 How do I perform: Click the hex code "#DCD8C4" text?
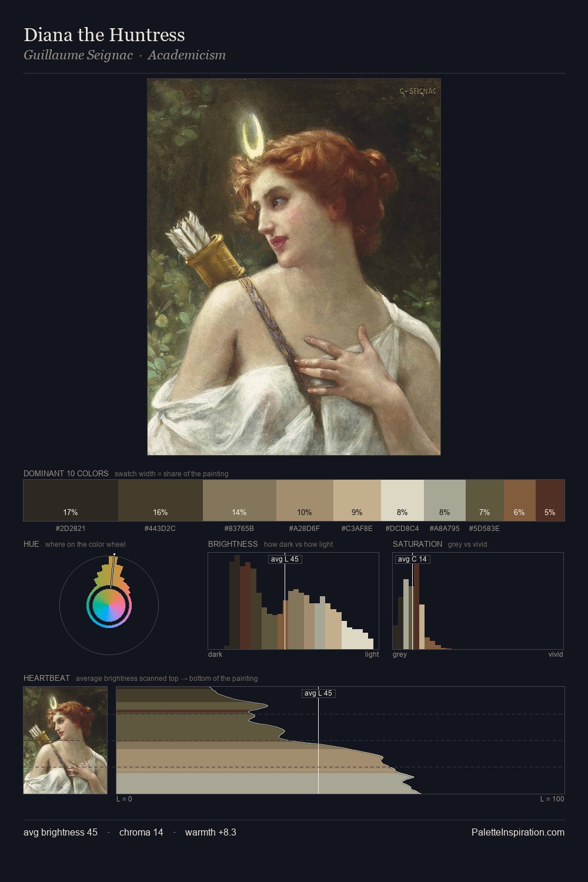click(402, 529)
